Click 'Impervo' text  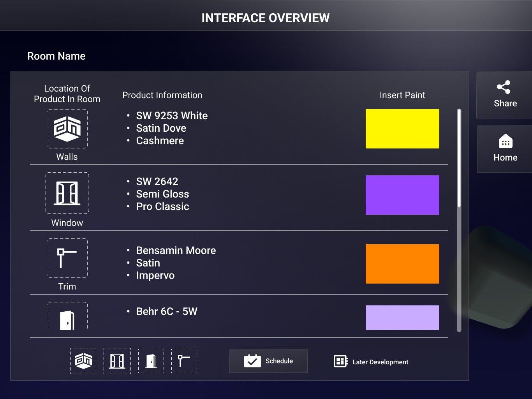click(x=155, y=275)
